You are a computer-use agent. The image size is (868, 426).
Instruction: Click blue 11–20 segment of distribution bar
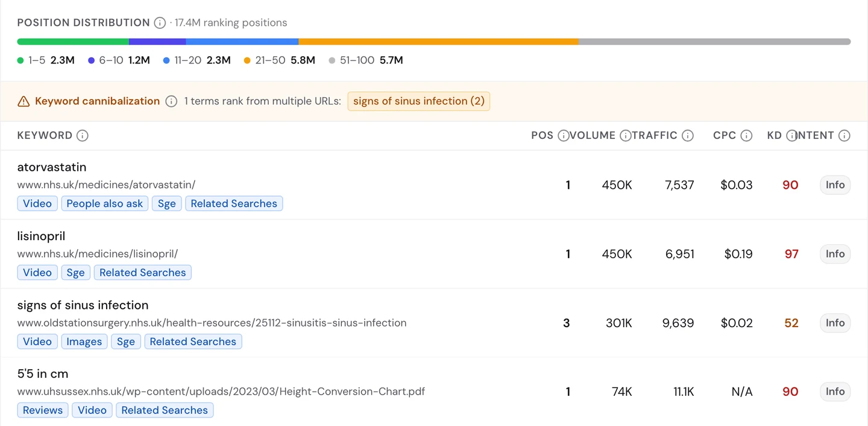coord(242,42)
